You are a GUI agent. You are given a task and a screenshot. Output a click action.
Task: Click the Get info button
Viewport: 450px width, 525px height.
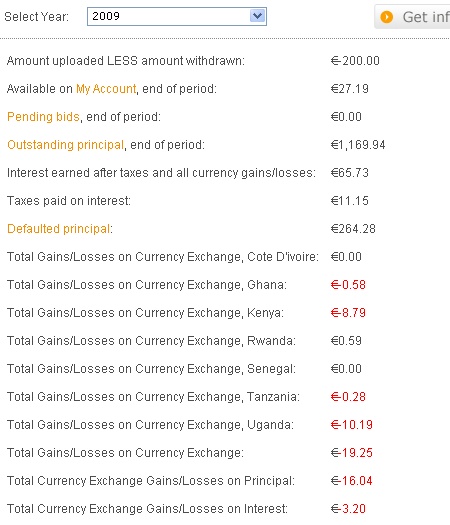(412, 16)
